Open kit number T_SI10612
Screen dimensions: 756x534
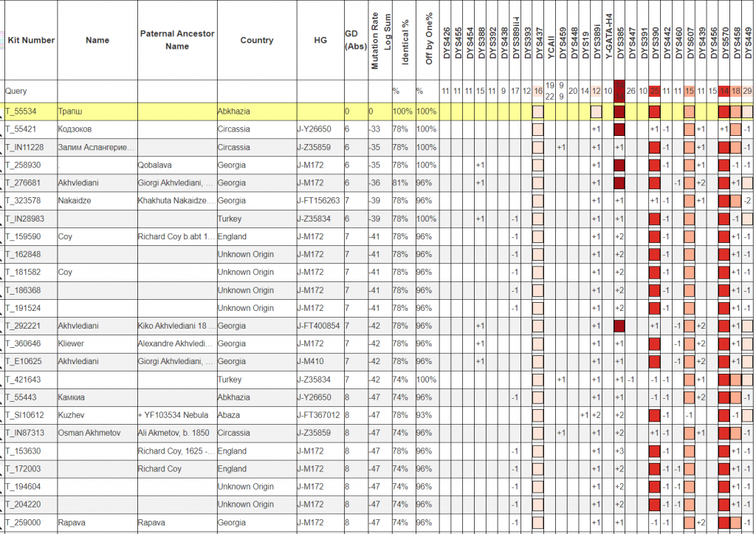(24, 415)
